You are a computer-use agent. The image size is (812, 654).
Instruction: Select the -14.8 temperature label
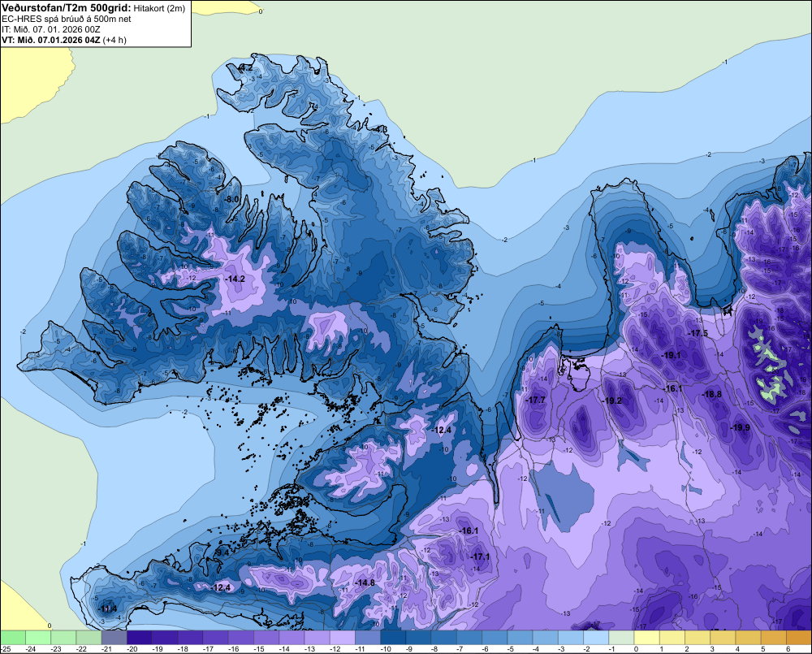(365, 583)
